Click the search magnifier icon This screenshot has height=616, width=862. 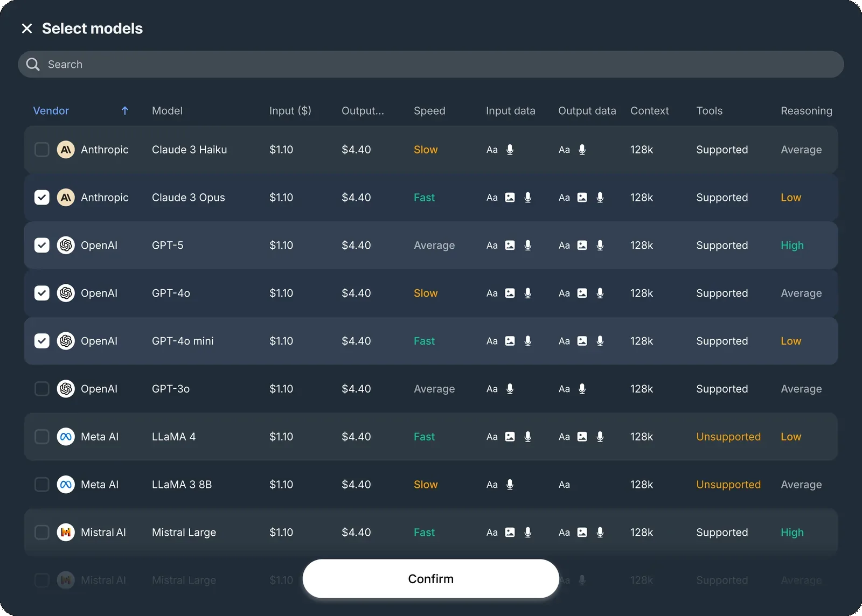pyautogui.click(x=33, y=65)
